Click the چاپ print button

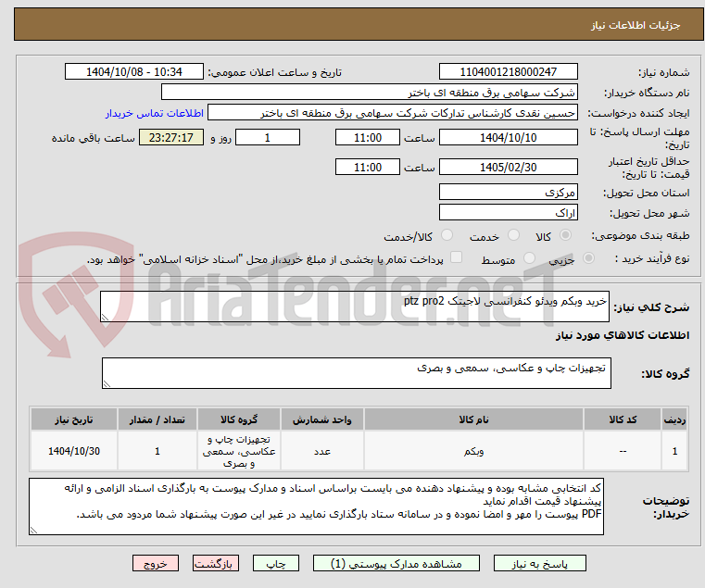click(276, 563)
